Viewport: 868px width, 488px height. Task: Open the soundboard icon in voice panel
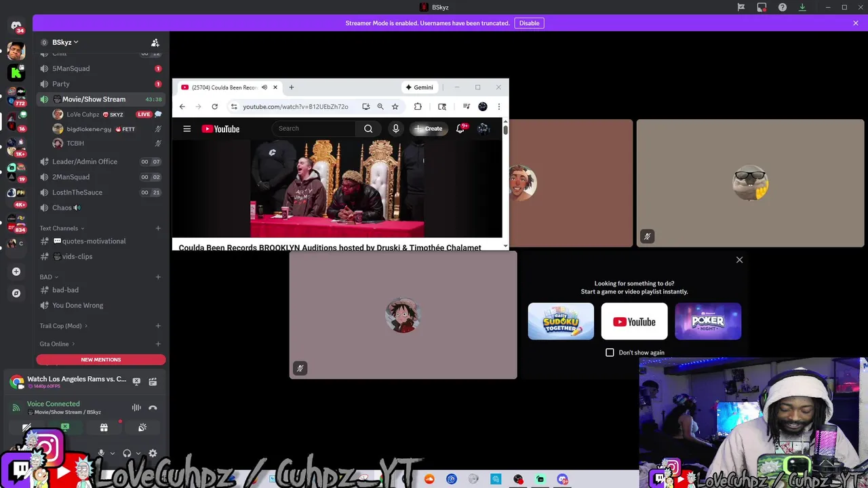(x=142, y=428)
